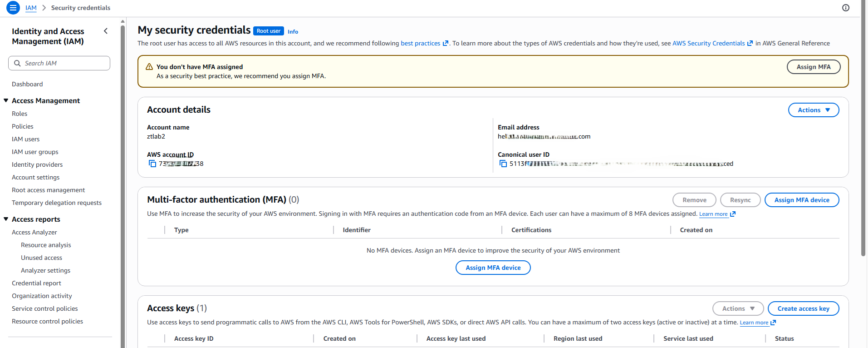Click the Info link beside Root user
Image resolution: width=868 pixels, height=348 pixels.
point(293,32)
